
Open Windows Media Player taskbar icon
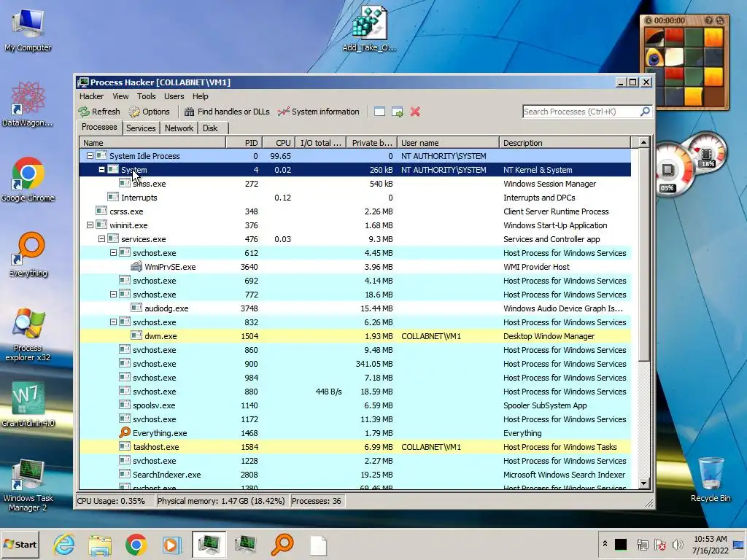pyautogui.click(x=172, y=544)
